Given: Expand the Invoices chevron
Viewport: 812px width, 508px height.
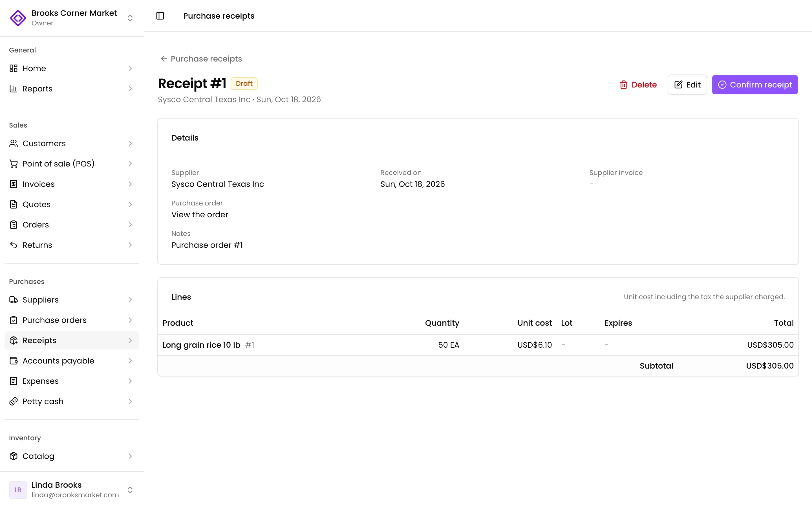Looking at the screenshot, I should tap(130, 184).
